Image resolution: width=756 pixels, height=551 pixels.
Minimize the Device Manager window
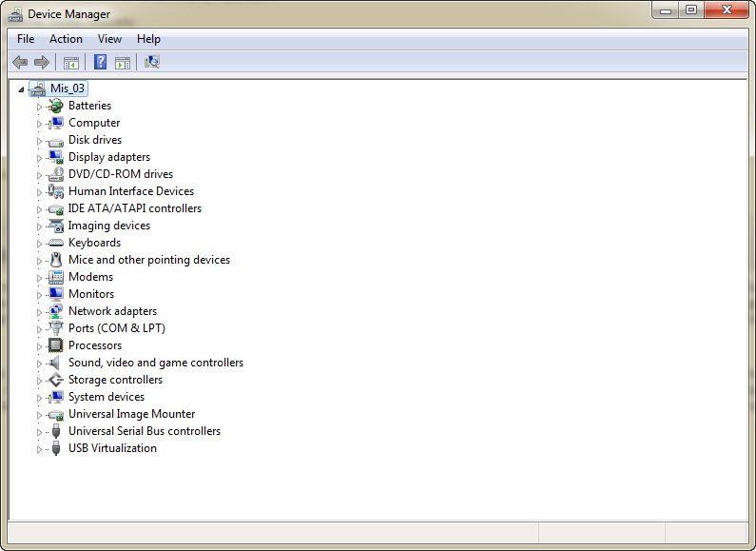(666, 10)
